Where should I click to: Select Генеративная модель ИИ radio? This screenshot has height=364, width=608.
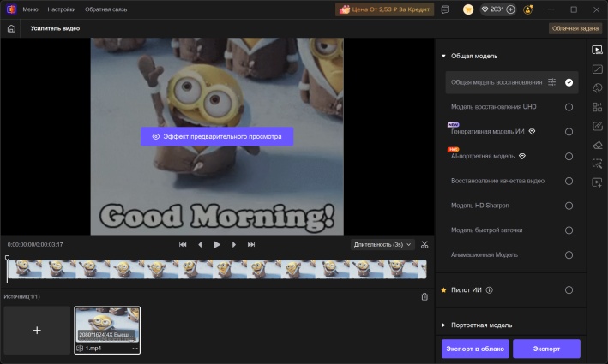(x=569, y=132)
